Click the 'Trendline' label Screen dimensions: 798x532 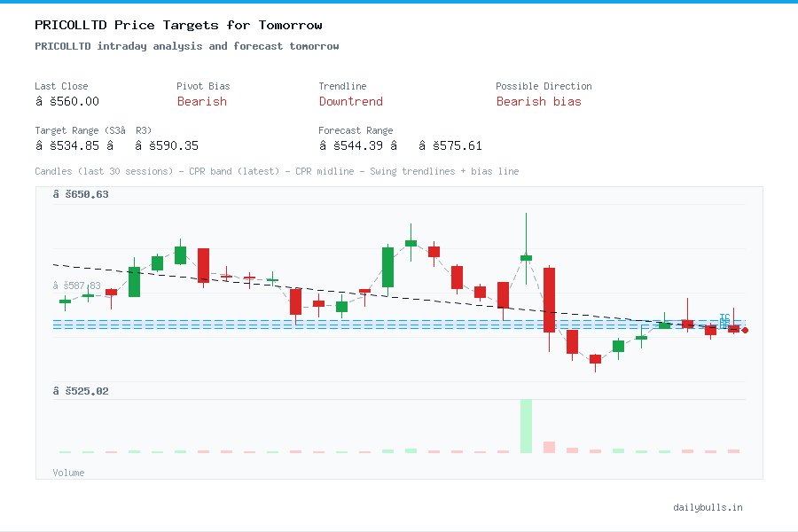click(x=342, y=86)
